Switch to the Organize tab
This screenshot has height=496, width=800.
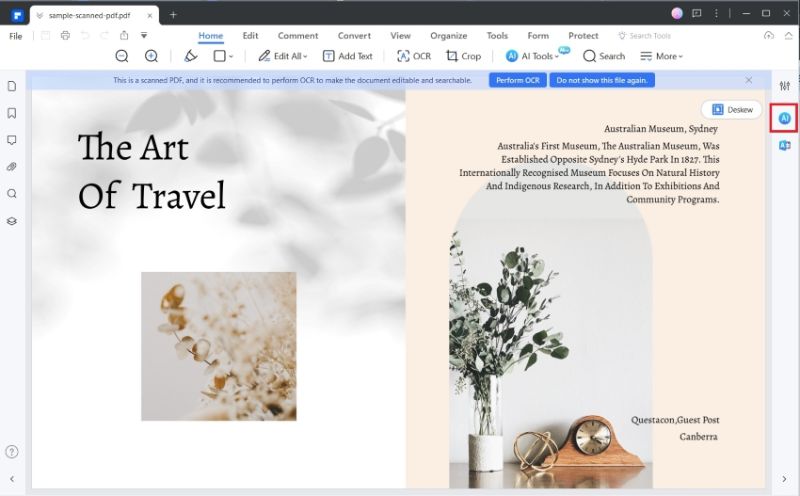tap(448, 36)
